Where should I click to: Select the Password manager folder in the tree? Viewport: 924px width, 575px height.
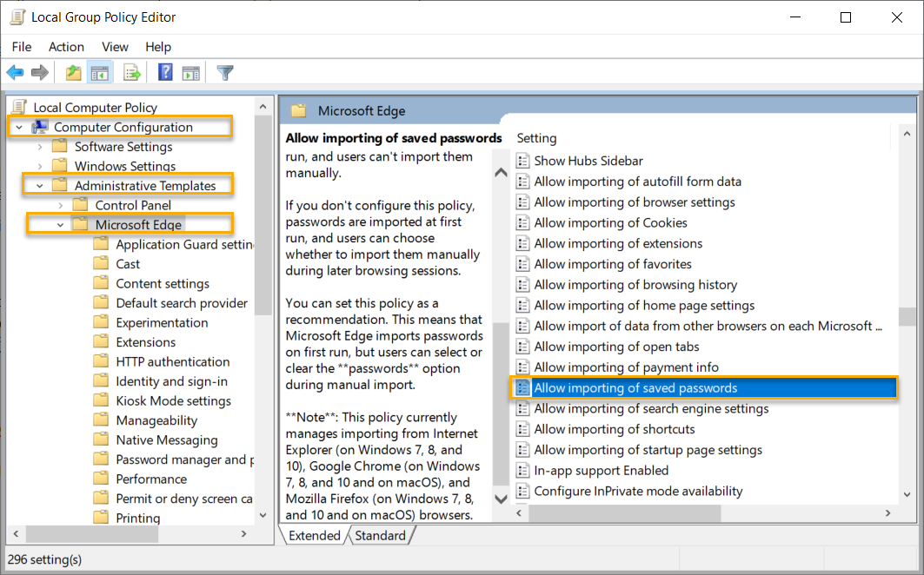[172, 459]
